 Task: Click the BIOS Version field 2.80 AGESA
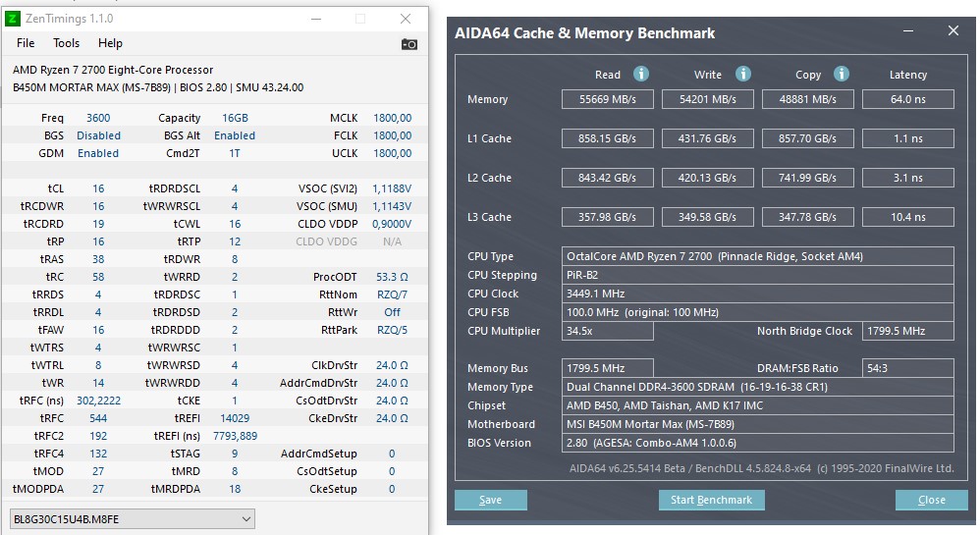(x=757, y=443)
